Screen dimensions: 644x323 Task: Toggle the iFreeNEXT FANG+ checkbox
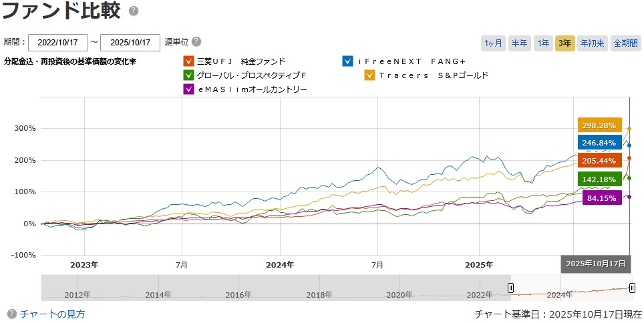click(347, 61)
